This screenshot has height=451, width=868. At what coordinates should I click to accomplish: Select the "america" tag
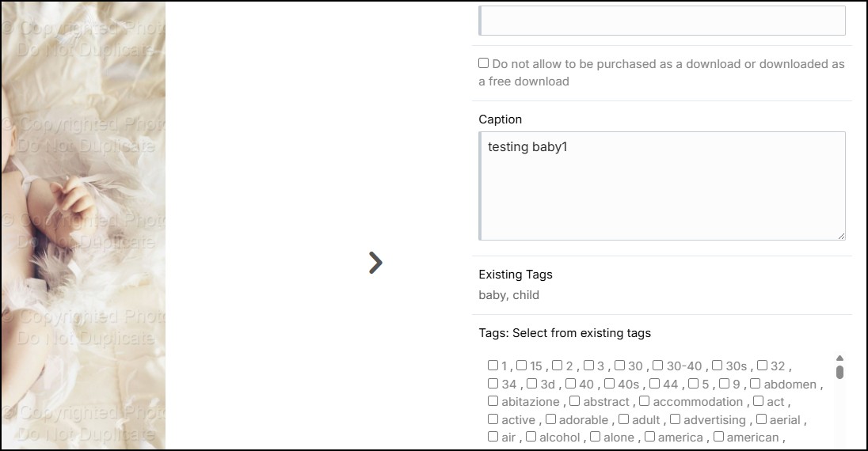coord(650,437)
